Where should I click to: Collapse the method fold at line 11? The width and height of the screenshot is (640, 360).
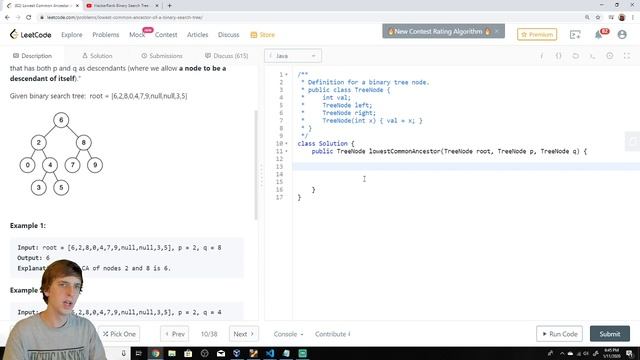(286, 151)
